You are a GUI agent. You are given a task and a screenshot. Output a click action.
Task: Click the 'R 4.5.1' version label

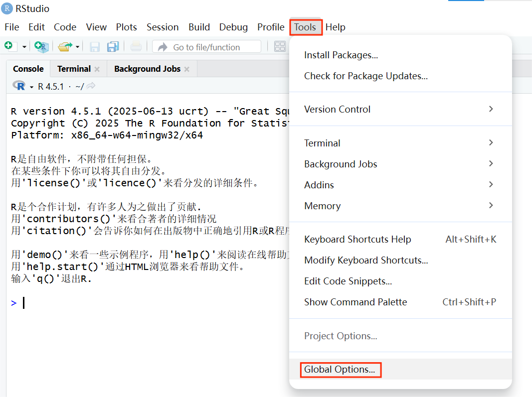pos(51,87)
